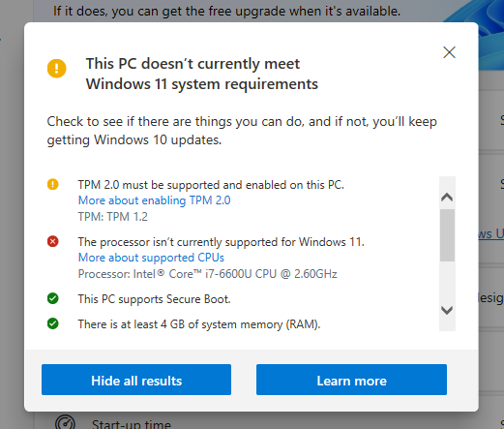This screenshot has height=429, width=504.
Task: Click the TPM: TPM 1.2 detail text
Action: (113, 217)
